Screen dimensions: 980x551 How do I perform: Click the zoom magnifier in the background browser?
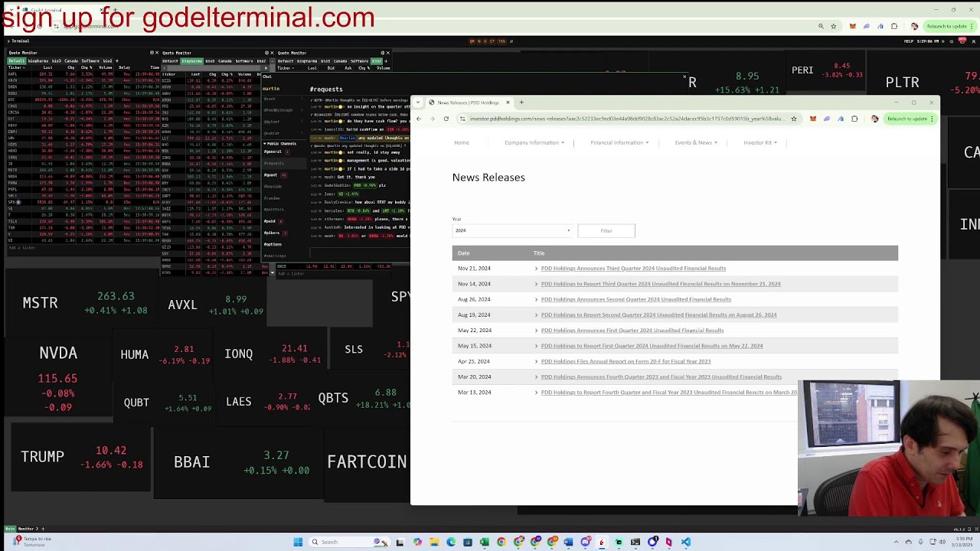coord(821,26)
